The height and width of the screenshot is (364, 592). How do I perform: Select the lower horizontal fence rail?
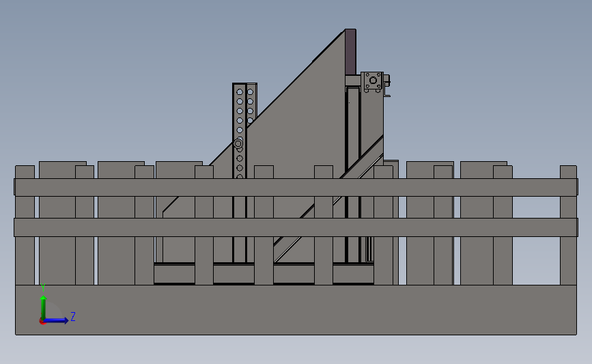pos(296,227)
